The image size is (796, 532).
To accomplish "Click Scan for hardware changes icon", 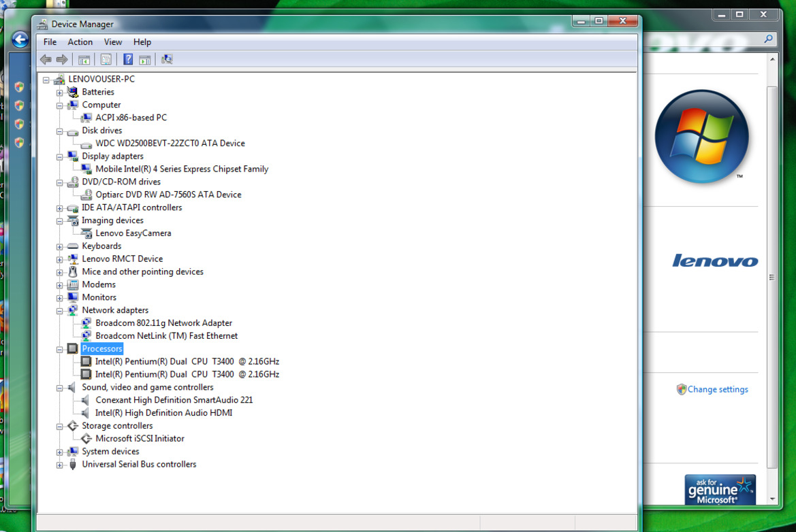I will pyautogui.click(x=167, y=59).
